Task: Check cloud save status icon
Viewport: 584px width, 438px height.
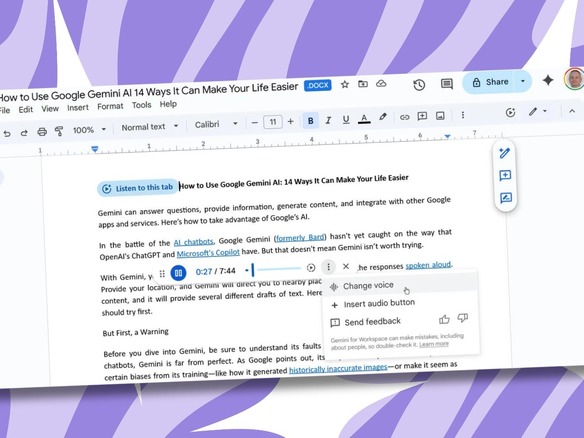Action: pos(381,83)
